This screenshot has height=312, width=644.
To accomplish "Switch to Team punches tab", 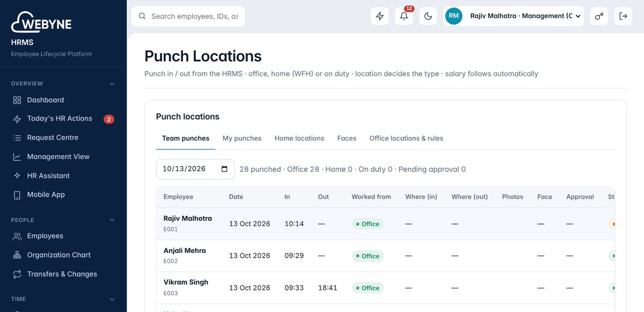I will (x=186, y=139).
